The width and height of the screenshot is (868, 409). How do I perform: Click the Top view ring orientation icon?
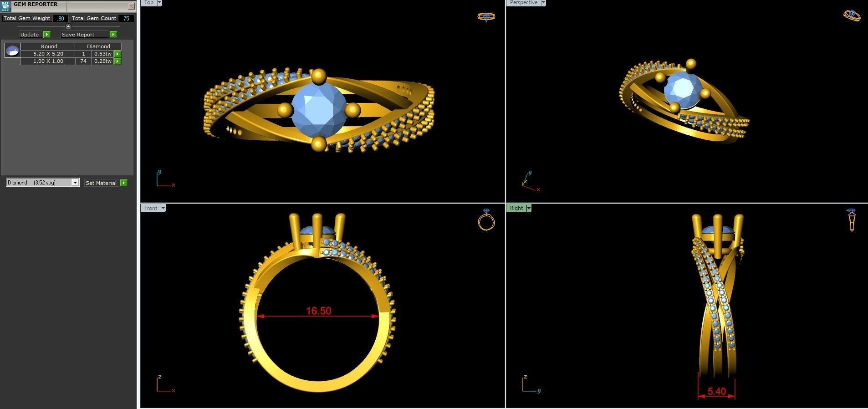[486, 17]
